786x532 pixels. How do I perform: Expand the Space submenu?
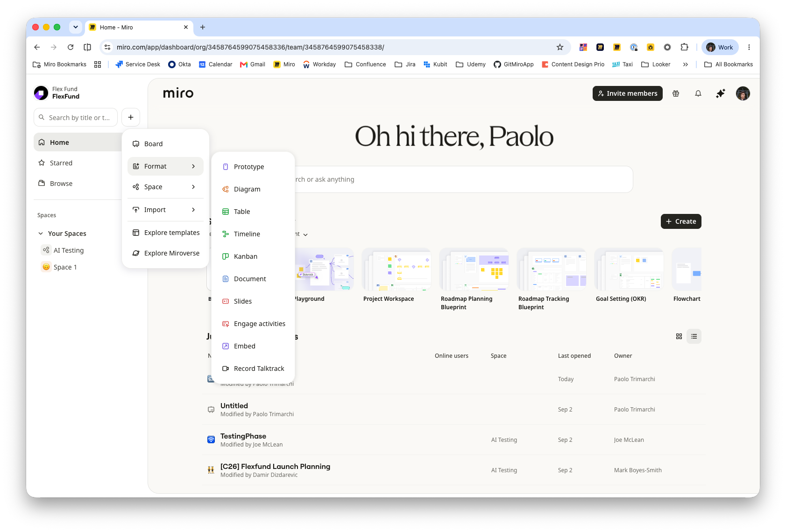coord(165,187)
